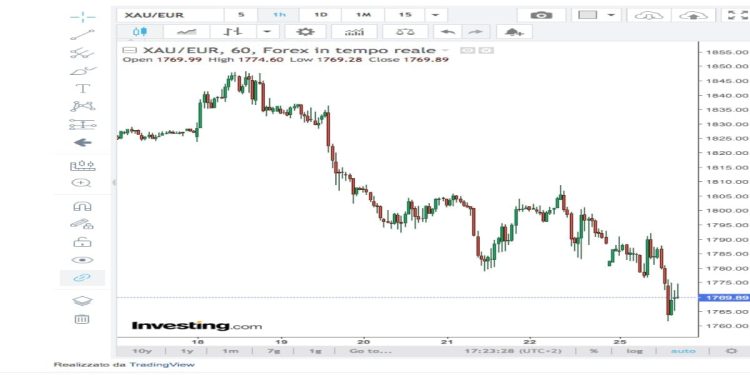Click the second legend button after the title
750x375 pixels.
[x=486, y=50]
